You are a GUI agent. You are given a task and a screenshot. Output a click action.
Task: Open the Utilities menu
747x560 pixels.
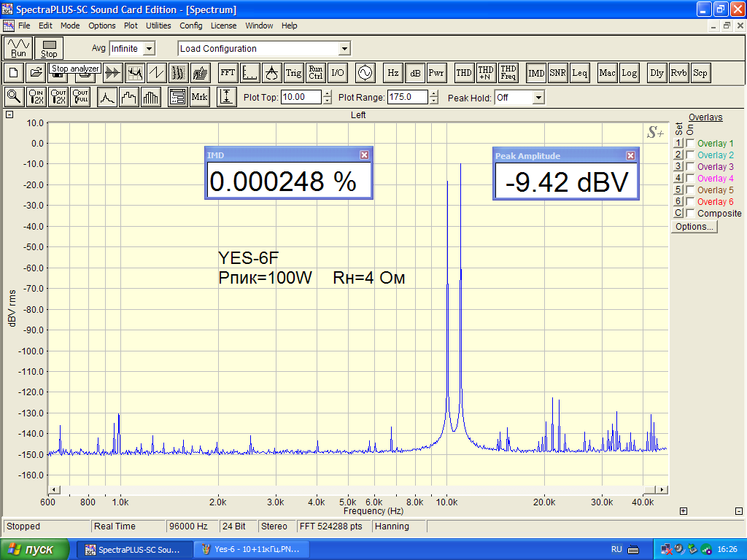click(x=158, y=26)
